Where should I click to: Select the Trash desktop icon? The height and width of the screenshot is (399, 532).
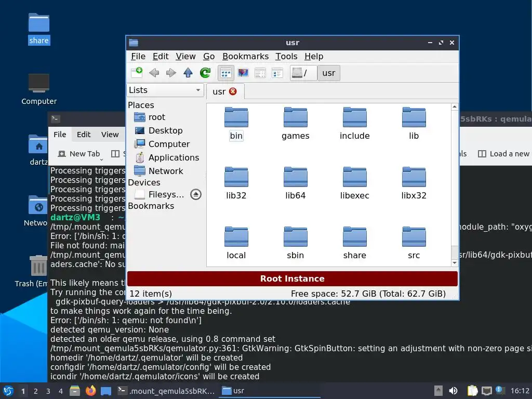(31, 271)
